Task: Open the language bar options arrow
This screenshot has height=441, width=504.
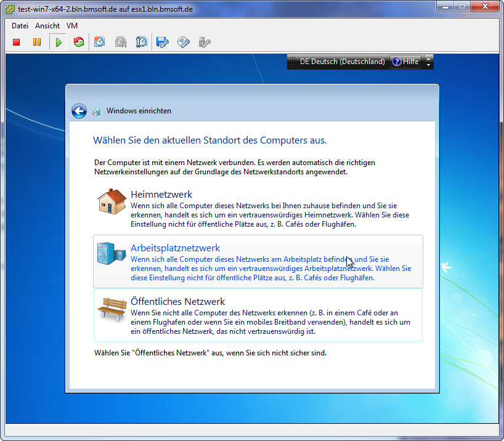Action: [428, 65]
